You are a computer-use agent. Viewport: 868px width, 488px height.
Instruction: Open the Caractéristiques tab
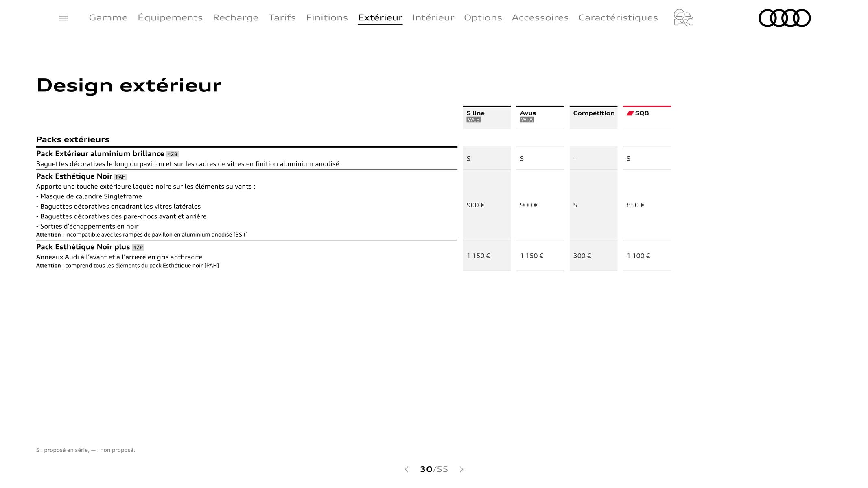[618, 17]
